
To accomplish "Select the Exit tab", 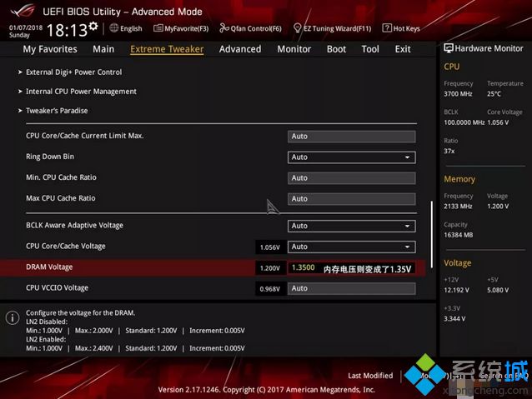I will pos(403,49).
